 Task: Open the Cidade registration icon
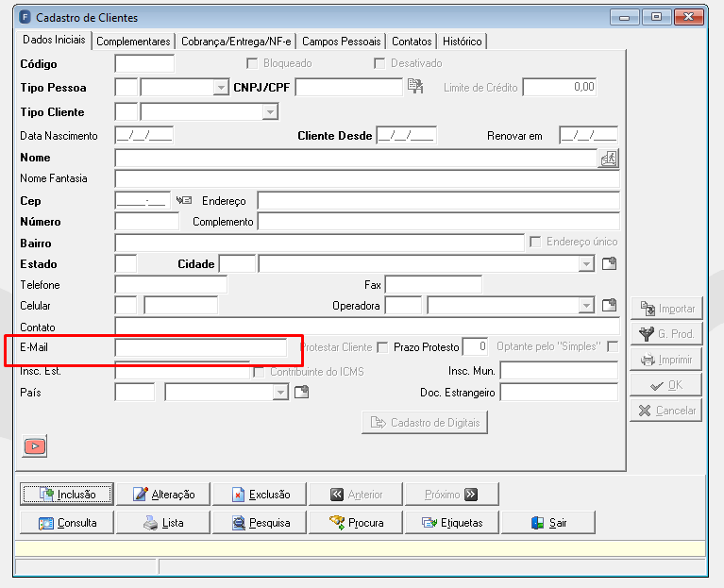[x=609, y=263]
